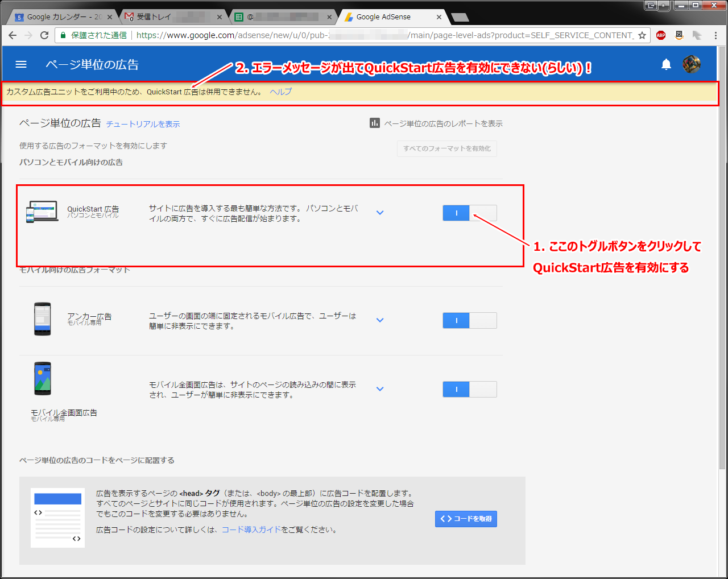Reload the AdSense page
The image size is (728, 579).
click(x=44, y=35)
